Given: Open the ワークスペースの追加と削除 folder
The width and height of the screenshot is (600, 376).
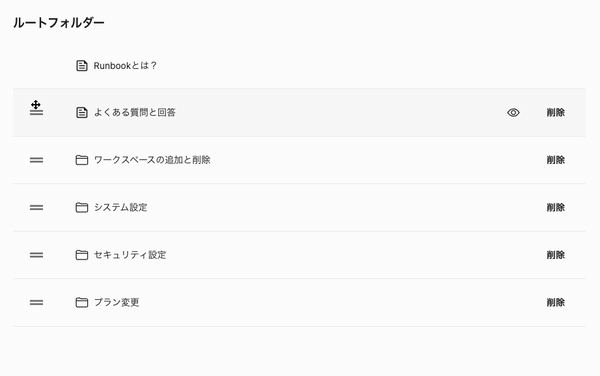Looking at the screenshot, I should (x=152, y=160).
